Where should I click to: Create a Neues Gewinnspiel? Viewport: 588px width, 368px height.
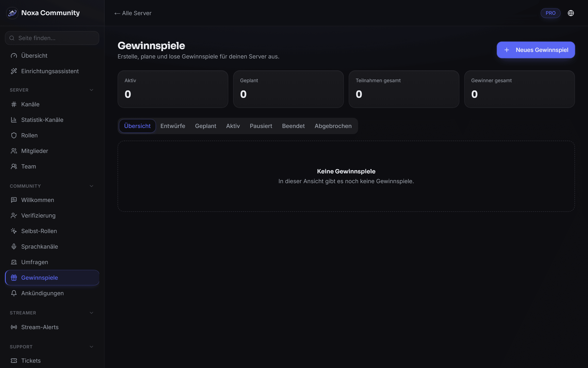536,50
